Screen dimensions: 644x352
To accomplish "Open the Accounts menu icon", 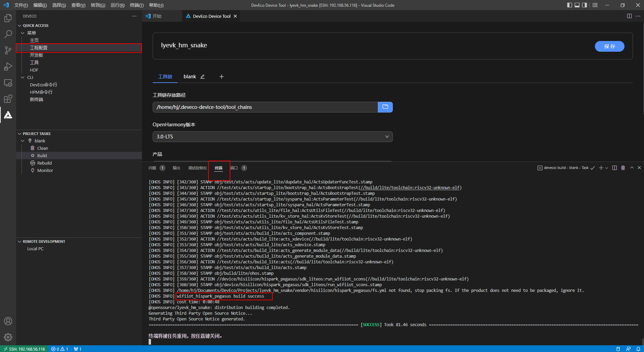I will [x=8, y=321].
